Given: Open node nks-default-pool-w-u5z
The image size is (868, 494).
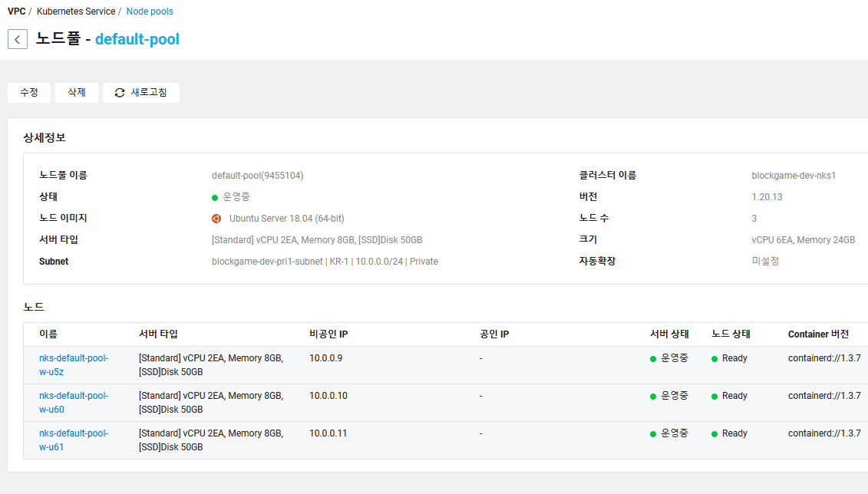Looking at the screenshot, I should (x=74, y=365).
